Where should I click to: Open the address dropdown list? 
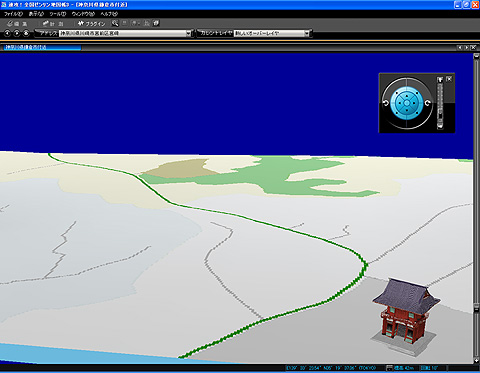click(188, 33)
